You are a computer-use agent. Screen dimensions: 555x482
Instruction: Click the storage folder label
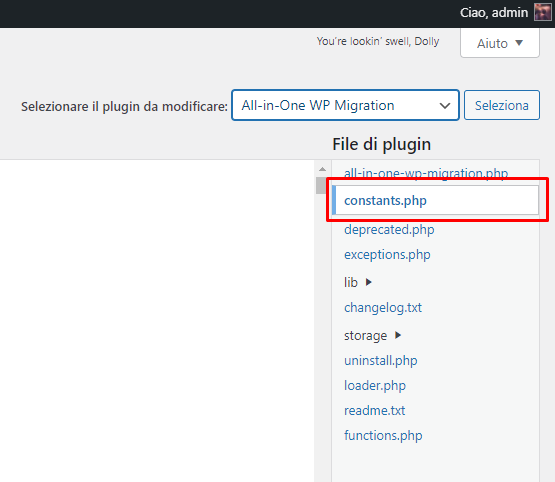366,335
